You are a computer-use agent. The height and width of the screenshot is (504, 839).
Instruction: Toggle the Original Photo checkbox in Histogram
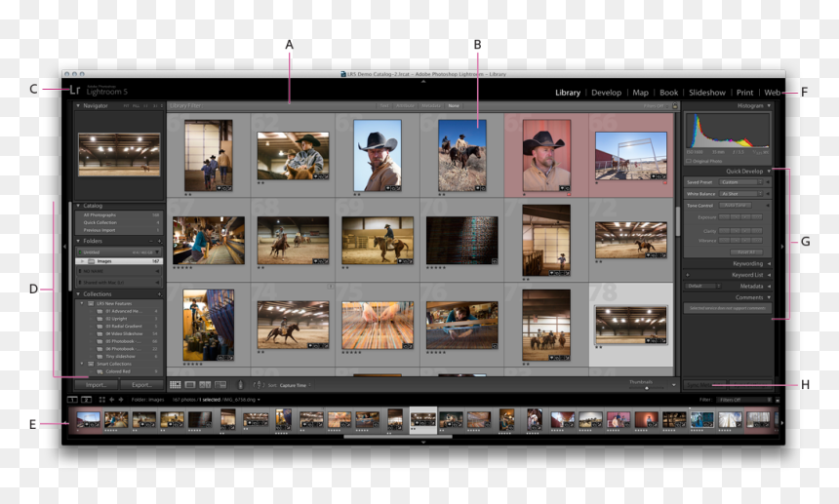pos(689,161)
